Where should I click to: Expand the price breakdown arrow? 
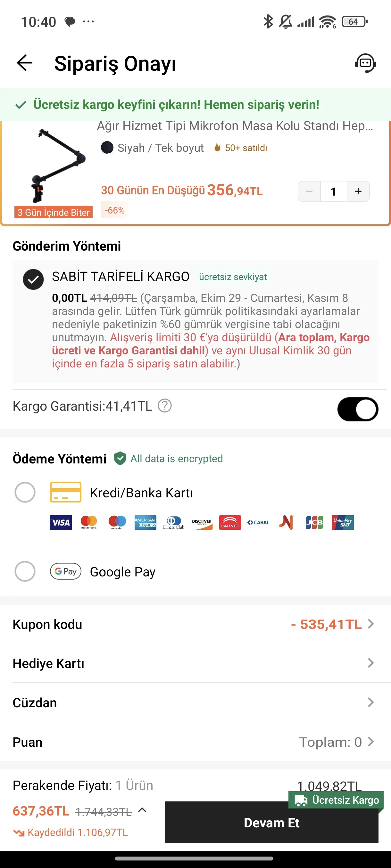point(142,810)
